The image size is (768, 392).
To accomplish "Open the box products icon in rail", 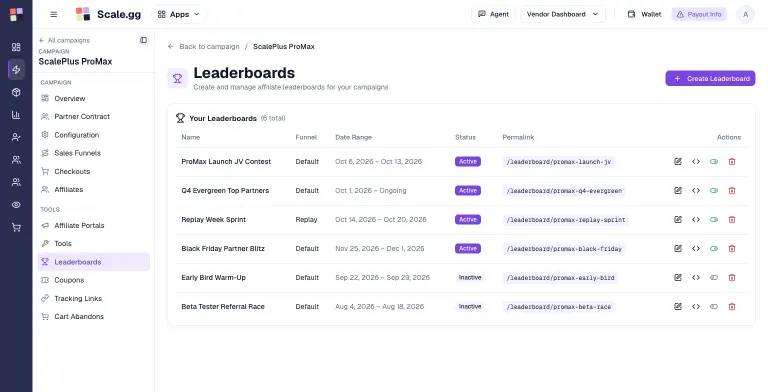I will [x=16, y=92].
